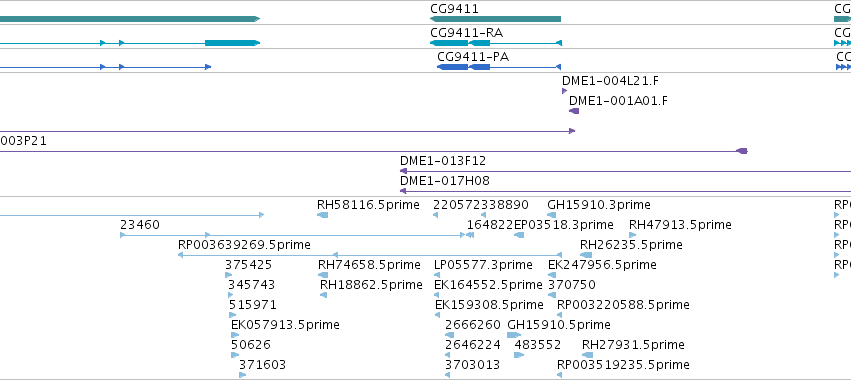This screenshot has width=851, height=380.
Task: Select the DME1-001A01.F purple marker
Action: coord(574,111)
